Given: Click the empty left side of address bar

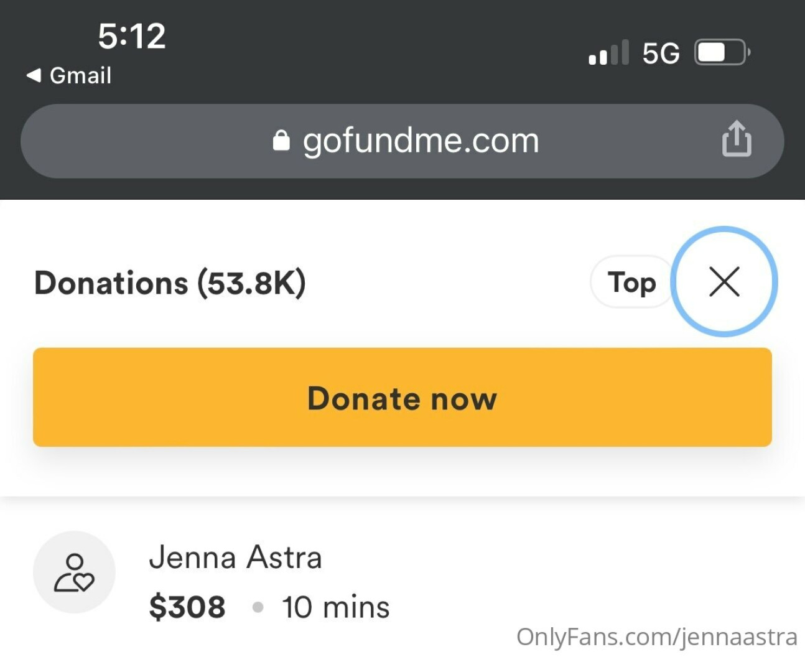Looking at the screenshot, I should 137,141.
